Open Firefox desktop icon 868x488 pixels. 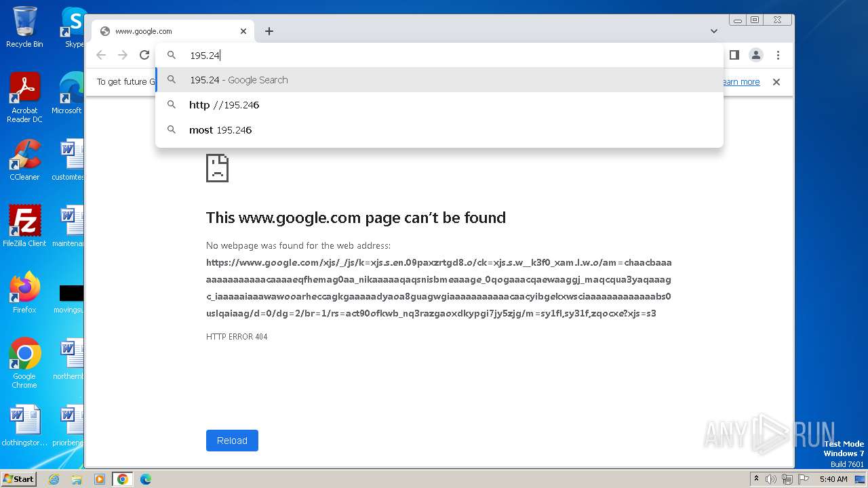coord(24,293)
